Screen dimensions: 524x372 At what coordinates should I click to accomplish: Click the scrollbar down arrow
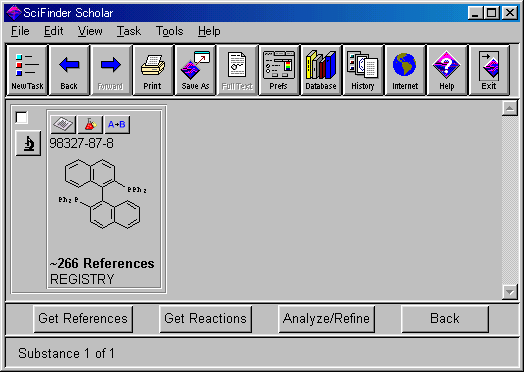510,292
